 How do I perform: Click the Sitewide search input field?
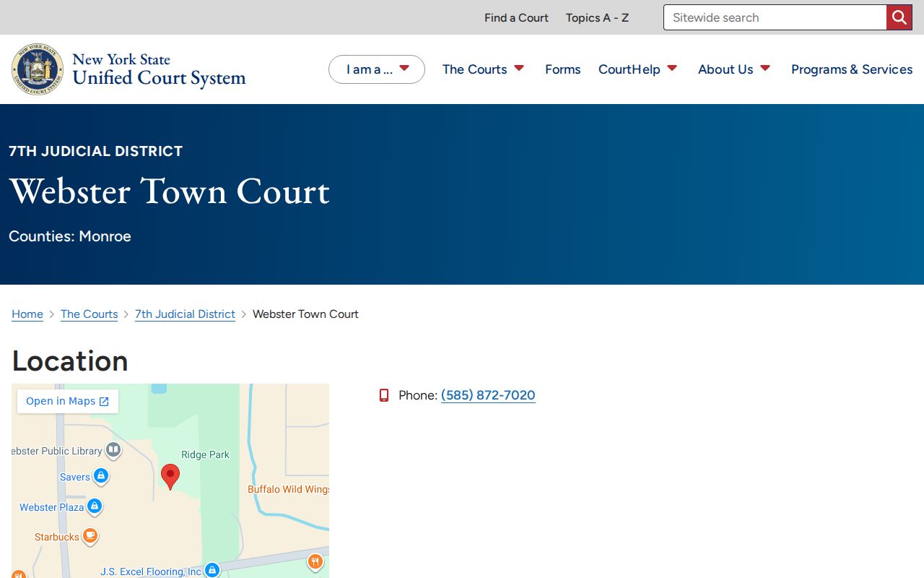pos(775,17)
